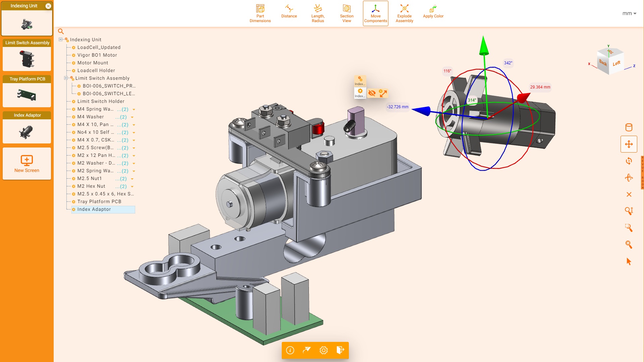The width and height of the screenshot is (644, 362).
Task: Click the -32.726 mm translation label
Action: click(x=397, y=107)
